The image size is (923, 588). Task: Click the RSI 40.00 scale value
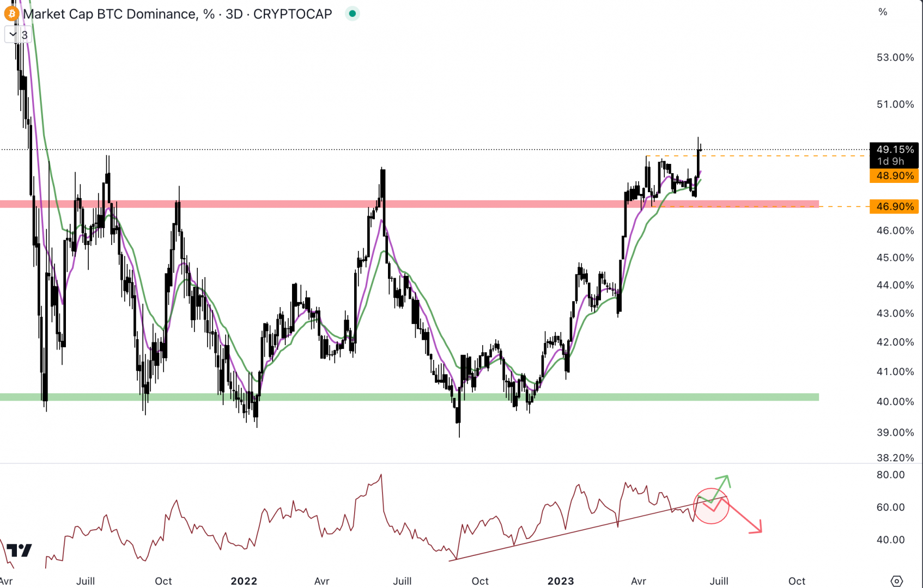click(890, 540)
